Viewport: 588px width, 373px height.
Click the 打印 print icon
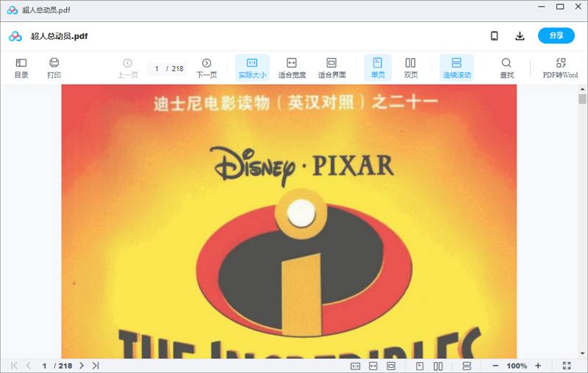tap(54, 68)
